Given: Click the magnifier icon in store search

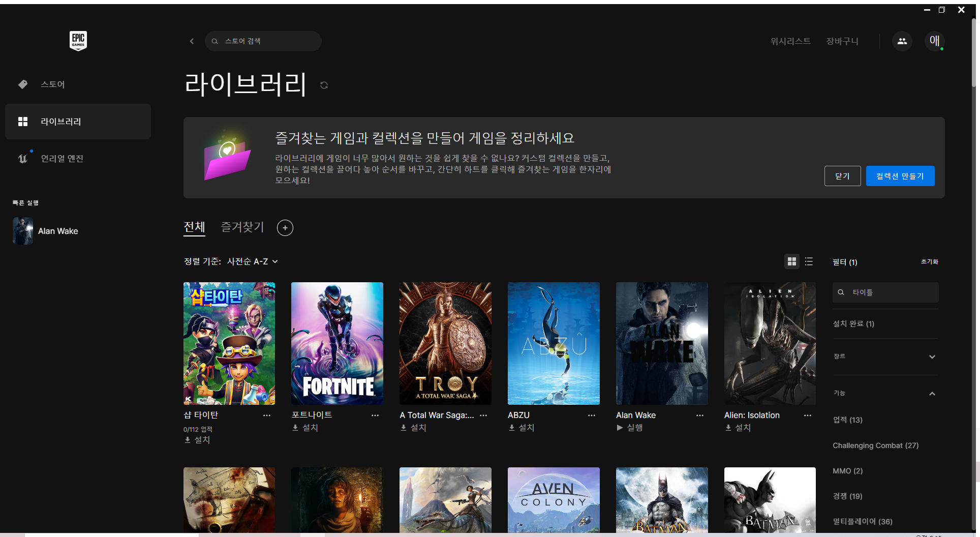Looking at the screenshot, I should [215, 41].
